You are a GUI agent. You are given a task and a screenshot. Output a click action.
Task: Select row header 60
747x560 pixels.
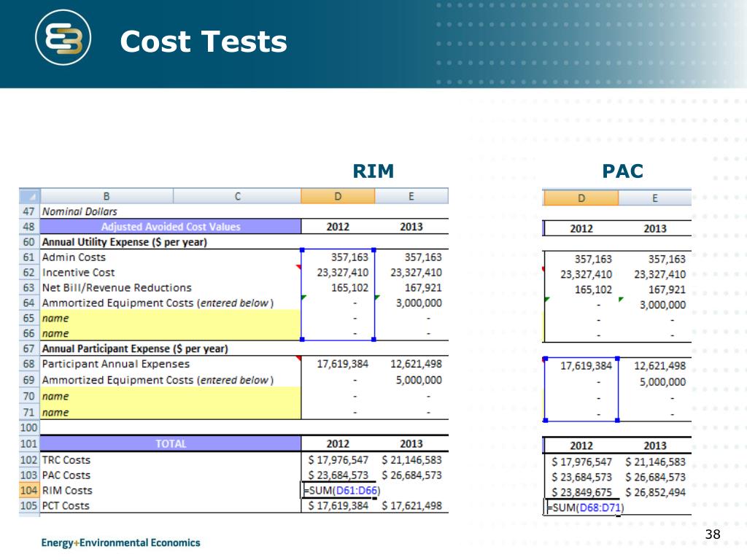pyautogui.click(x=29, y=242)
